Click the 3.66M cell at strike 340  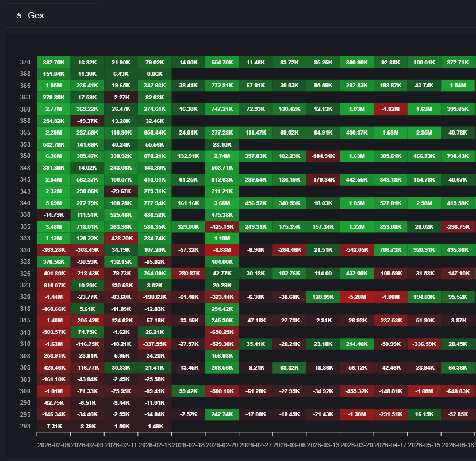pos(222,203)
